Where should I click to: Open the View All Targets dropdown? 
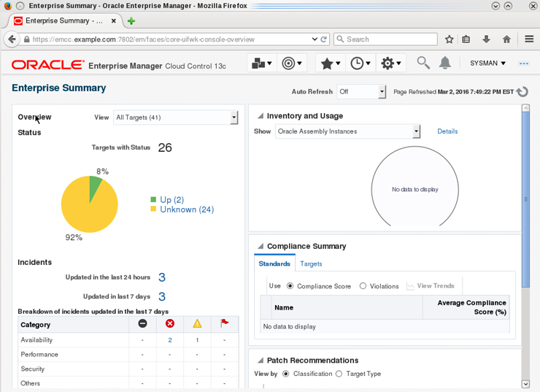[x=176, y=118]
